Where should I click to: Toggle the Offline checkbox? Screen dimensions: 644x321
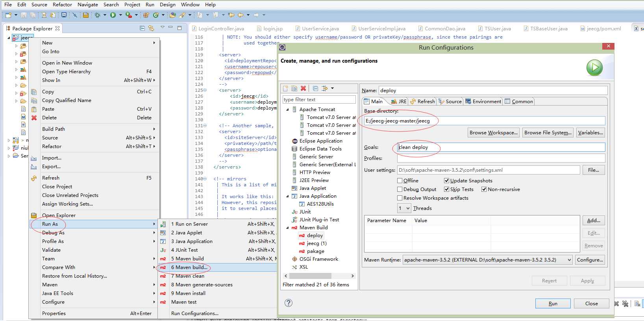(x=400, y=181)
